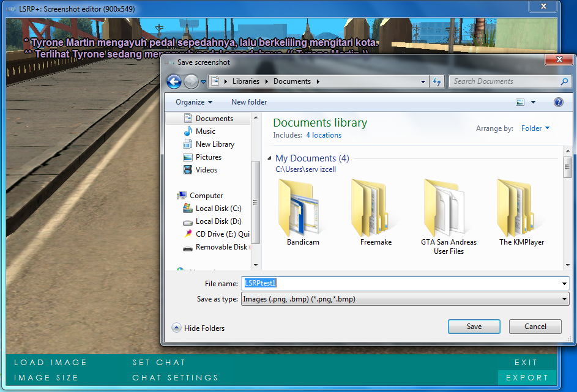Screen dimensions: 577x392
Task: Select Local Disk (C:)
Action: (x=218, y=209)
